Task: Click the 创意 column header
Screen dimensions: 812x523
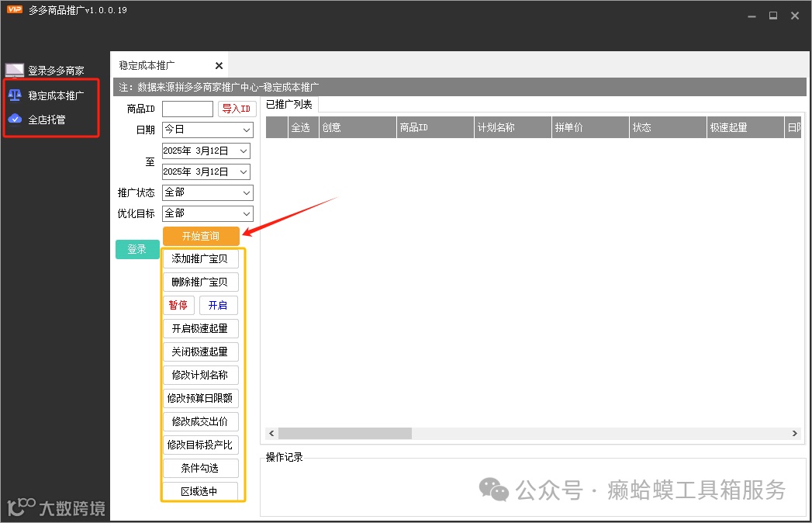Action: 358,127
